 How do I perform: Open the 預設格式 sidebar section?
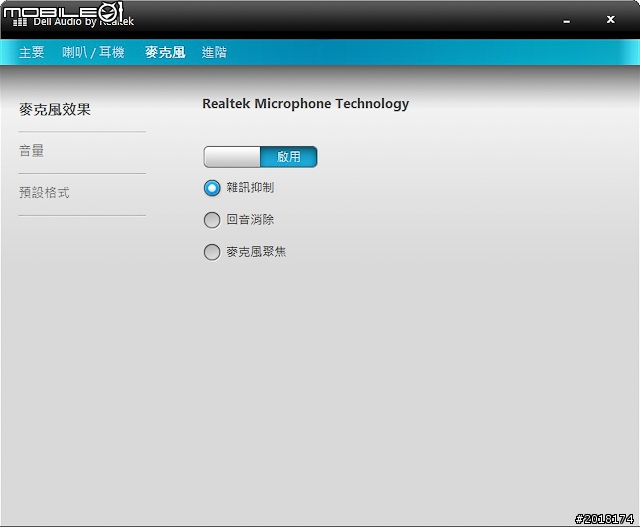[44, 192]
